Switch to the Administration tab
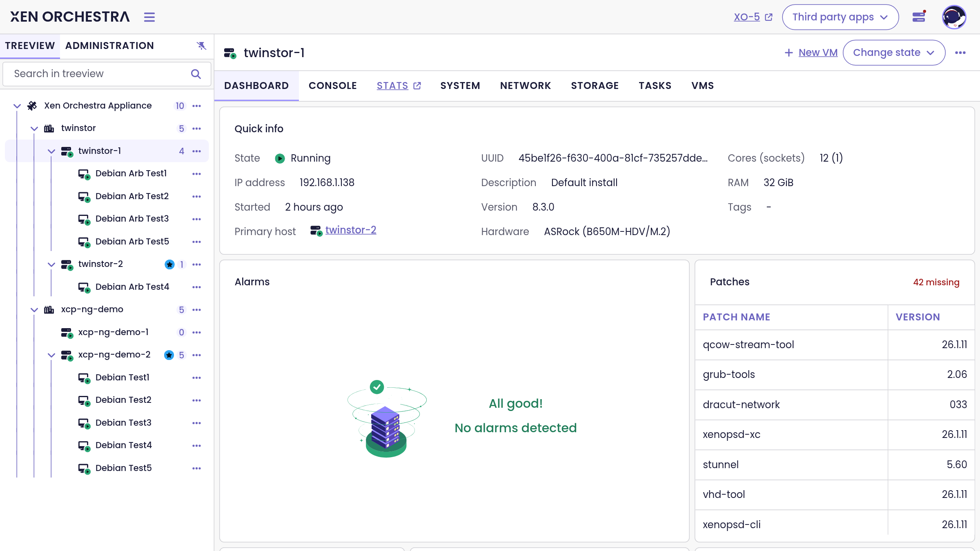980x551 pixels. click(x=109, y=46)
